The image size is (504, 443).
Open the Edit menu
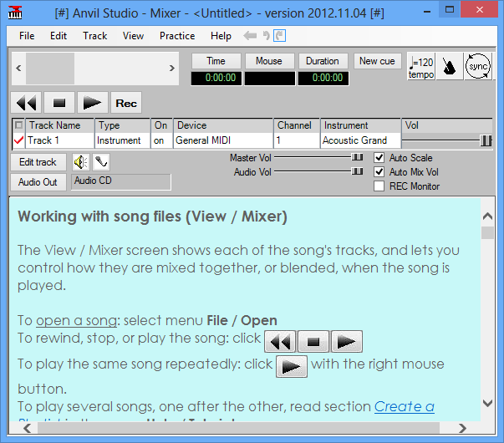59,36
